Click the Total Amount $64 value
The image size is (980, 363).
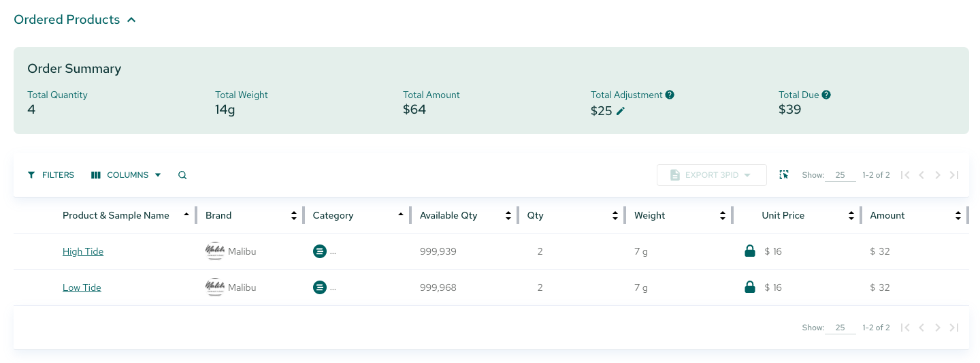click(x=414, y=110)
